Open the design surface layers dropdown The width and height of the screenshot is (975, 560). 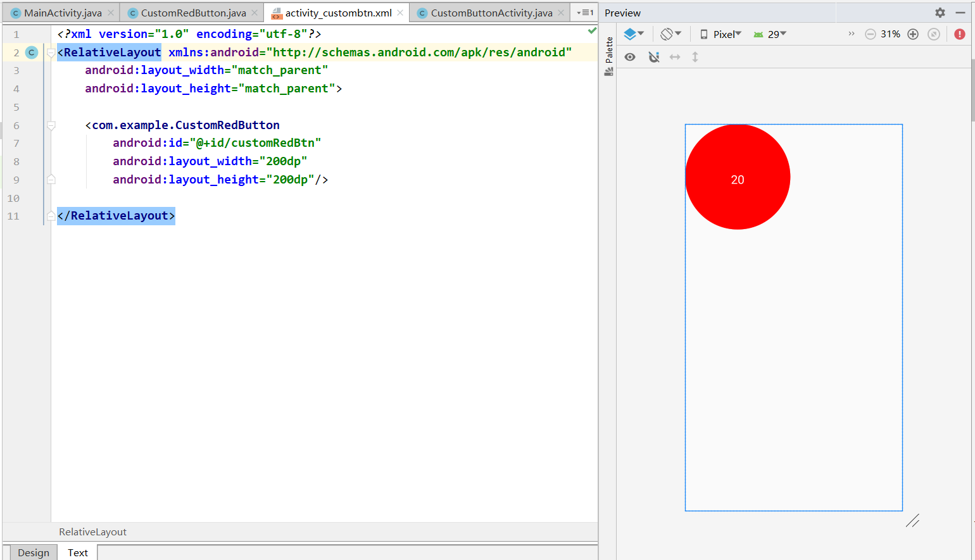[x=633, y=34]
